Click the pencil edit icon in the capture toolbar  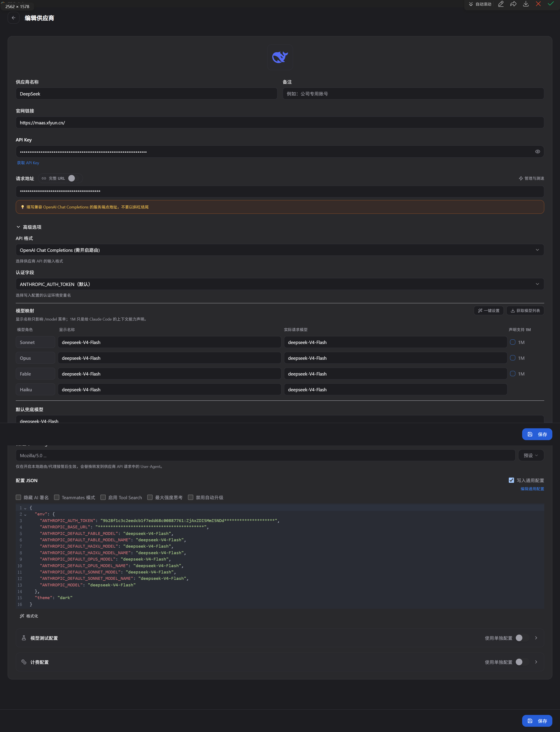coord(501,4)
